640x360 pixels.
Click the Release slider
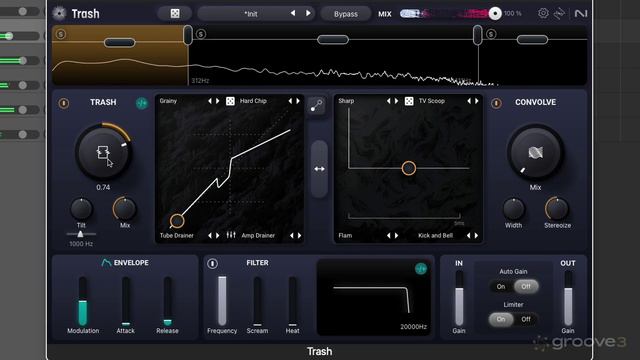coord(167,301)
